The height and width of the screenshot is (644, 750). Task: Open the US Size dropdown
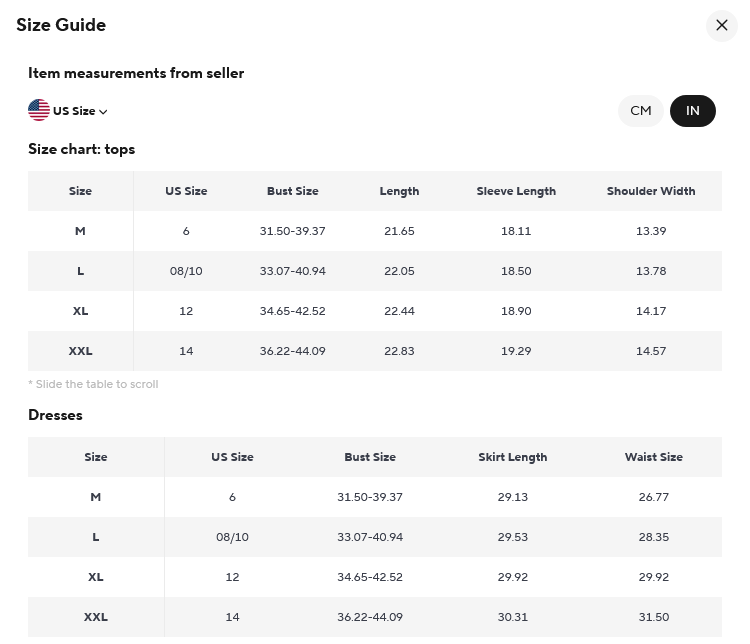click(68, 111)
